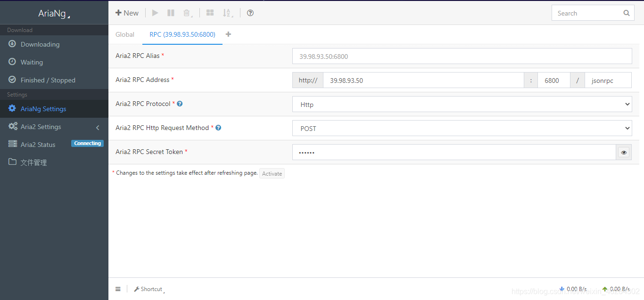The image size is (644, 300).
Task: Open Aria2 RPC Protocol dropdown
Action: point(462,105)
